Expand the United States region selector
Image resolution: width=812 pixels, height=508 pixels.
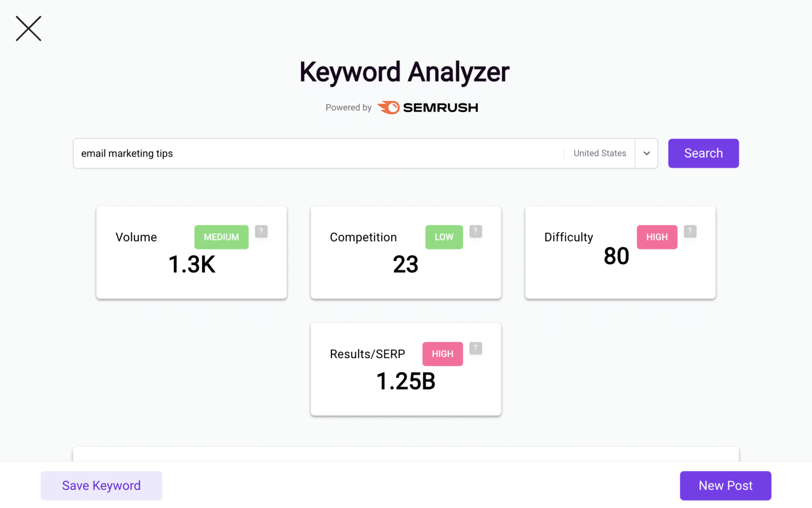coord(646,153)
